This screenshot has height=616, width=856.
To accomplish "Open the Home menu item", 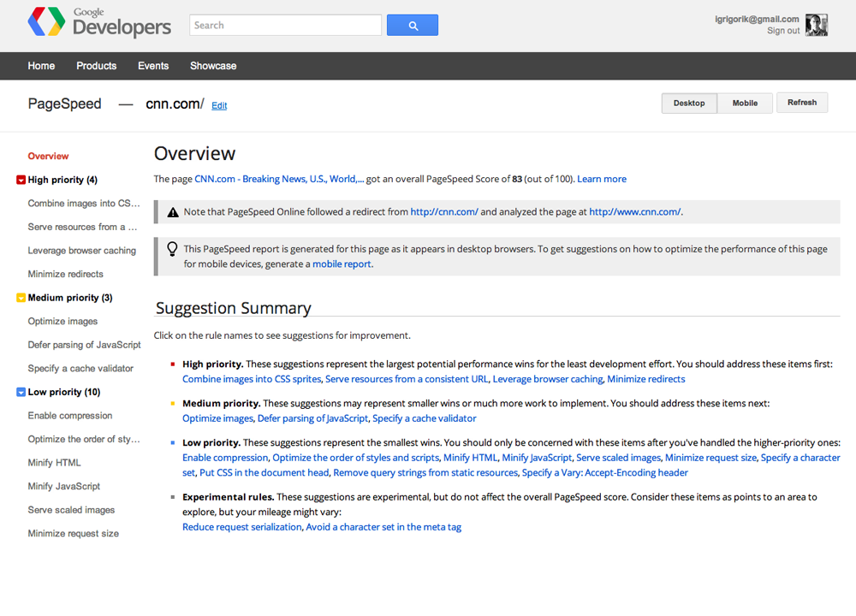I will [41, 66].
